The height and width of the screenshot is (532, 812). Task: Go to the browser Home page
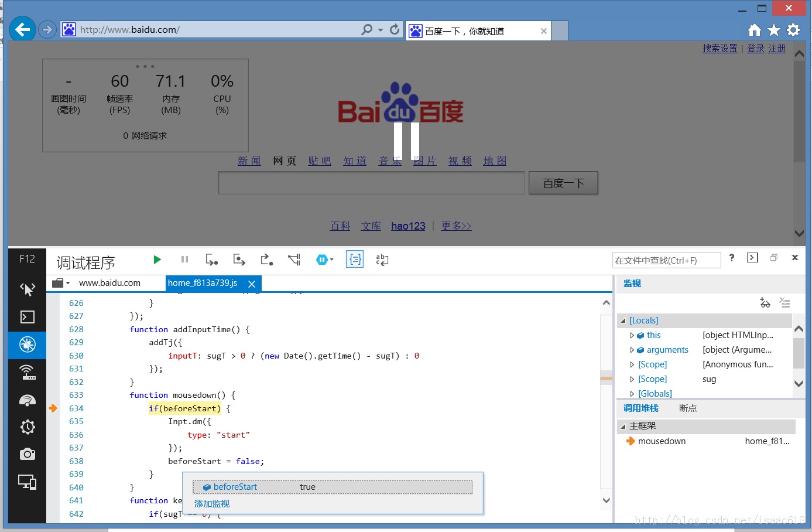click(755, 30)
